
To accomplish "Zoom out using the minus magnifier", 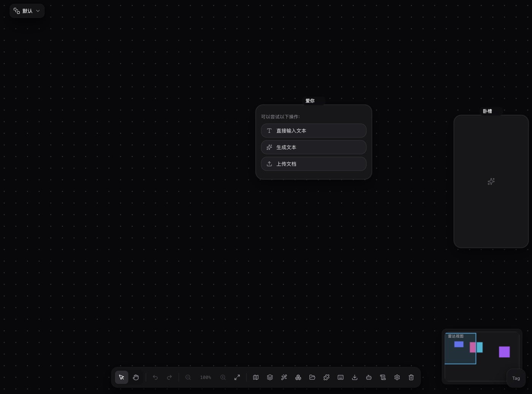I will pyautogui.click(x=188, y=377).
